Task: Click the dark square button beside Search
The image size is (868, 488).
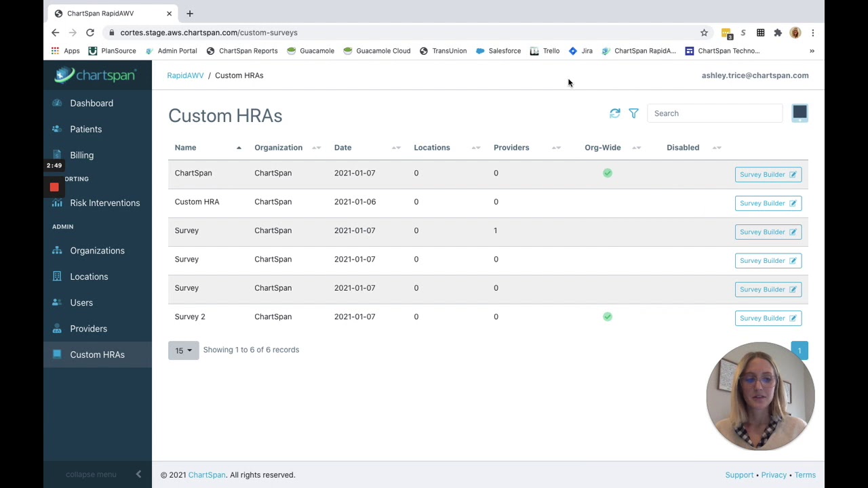Action: coord(800,113)
